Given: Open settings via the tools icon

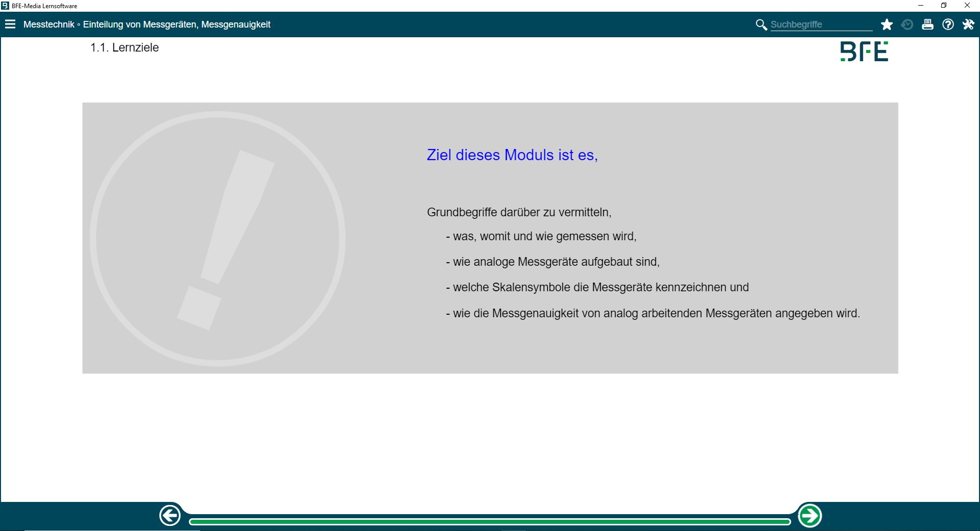Looking at the screenshot, I should click(x=968, y=24).
